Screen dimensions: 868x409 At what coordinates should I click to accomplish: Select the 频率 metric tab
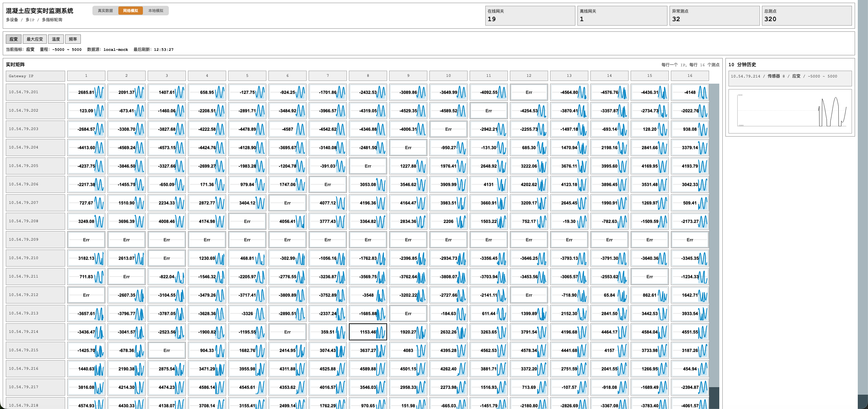click(73, 39)
